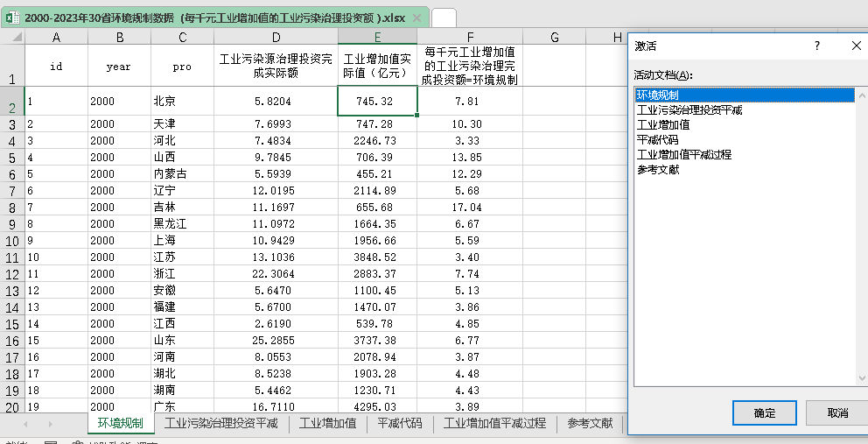Switch to the 工业增加值 sheet tab
The image size is (868, 444).
pos(328,424)
